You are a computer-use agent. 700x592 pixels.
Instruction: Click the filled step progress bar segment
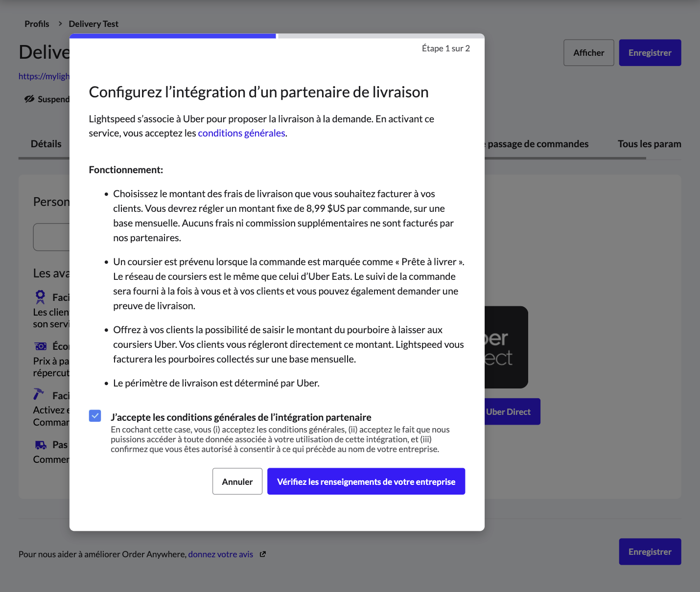pos(173,36)
